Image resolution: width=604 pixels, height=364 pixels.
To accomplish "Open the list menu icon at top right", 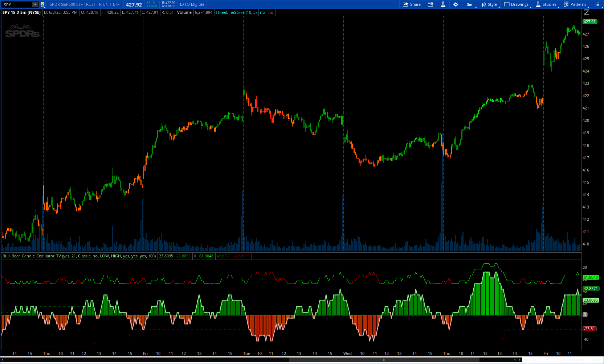I will point(597,4).
